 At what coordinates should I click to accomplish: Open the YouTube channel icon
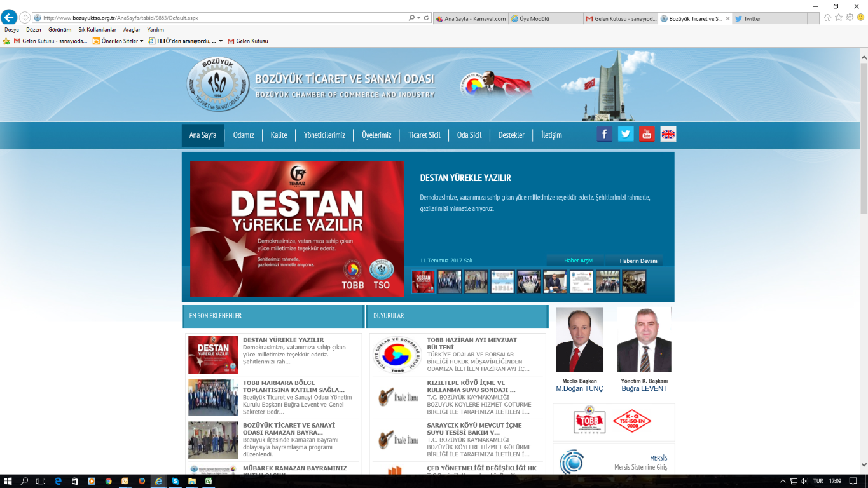point(647,134)
